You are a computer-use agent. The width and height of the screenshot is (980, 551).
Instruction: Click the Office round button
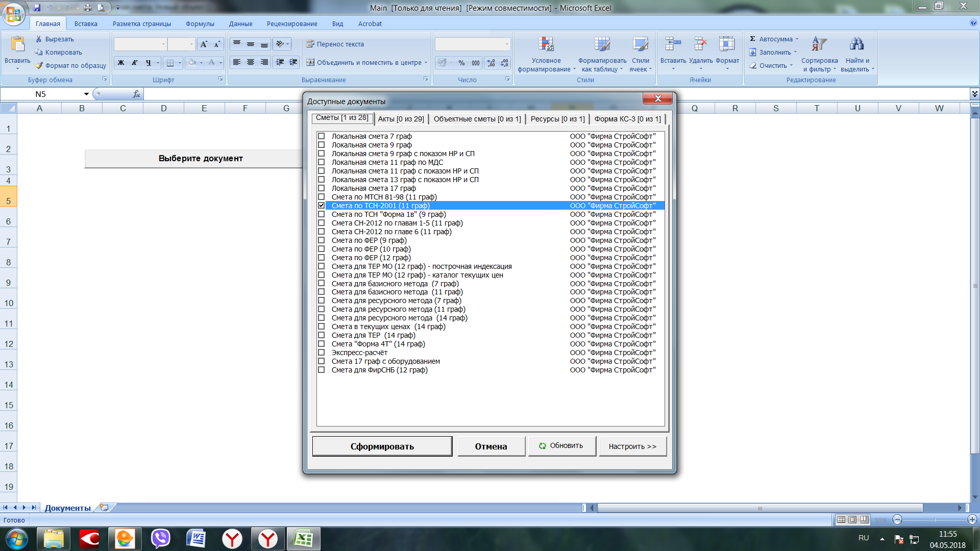point(14,14)
